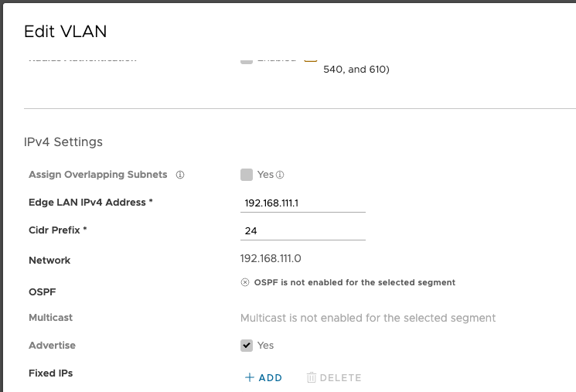Click the Edge LAN IPv4 Address label
The height and width of the screenshot is (392, 576).
(x=90, y=203)
